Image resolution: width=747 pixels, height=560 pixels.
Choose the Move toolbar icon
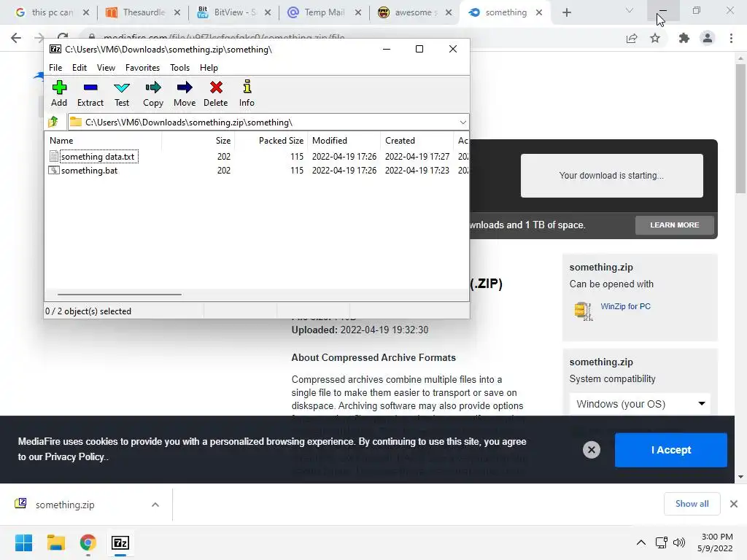tap(185, 93)
